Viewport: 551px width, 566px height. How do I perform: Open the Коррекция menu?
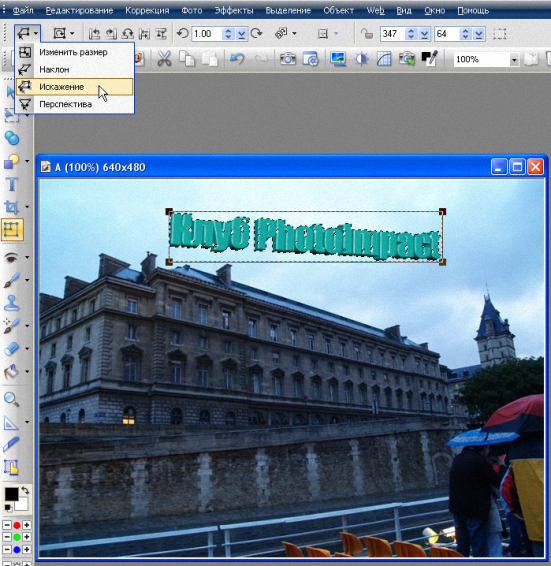pyautogui.click(x=147, y=10)
